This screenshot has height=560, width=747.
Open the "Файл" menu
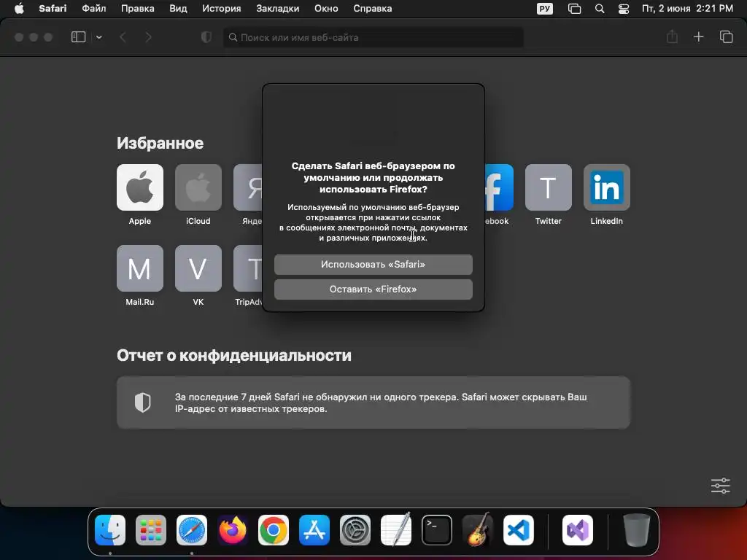click(x=94, y=9)
